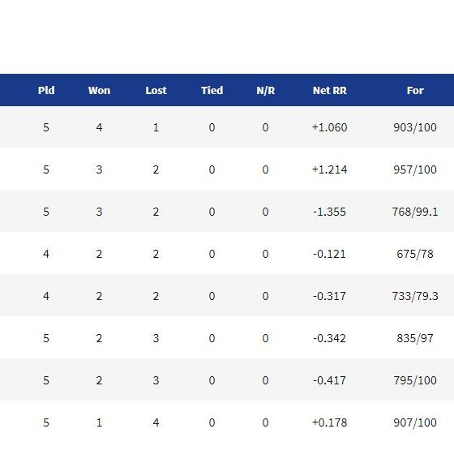Click the For column header
Viewport: 454px width, 476px height.
pyautogui.click(x=415, y=91)
